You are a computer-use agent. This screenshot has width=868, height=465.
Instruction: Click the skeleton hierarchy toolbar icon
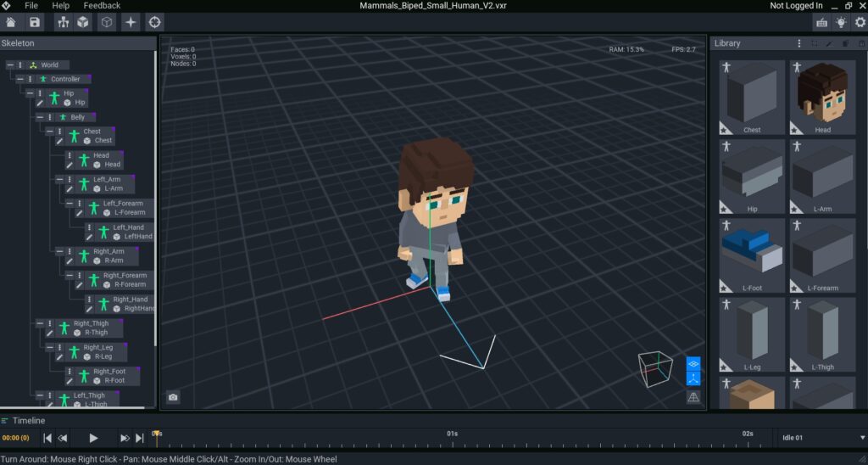(x=64, y=22)
